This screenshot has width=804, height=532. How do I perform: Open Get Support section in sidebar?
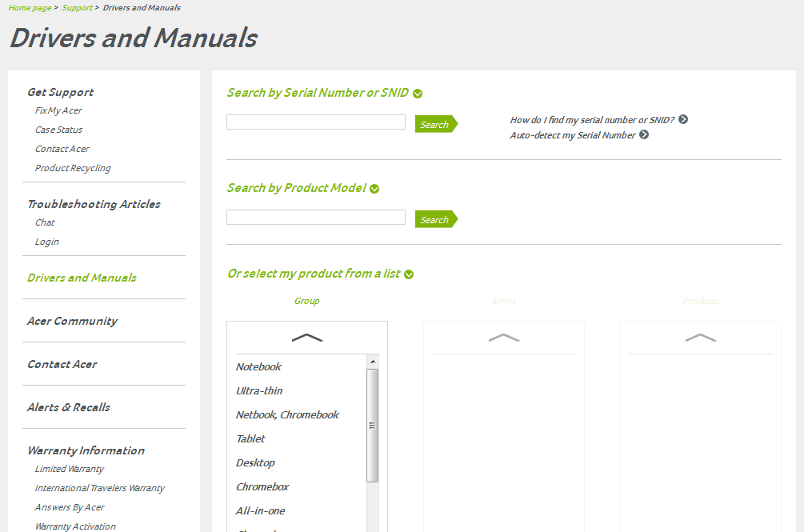point(61,92)
